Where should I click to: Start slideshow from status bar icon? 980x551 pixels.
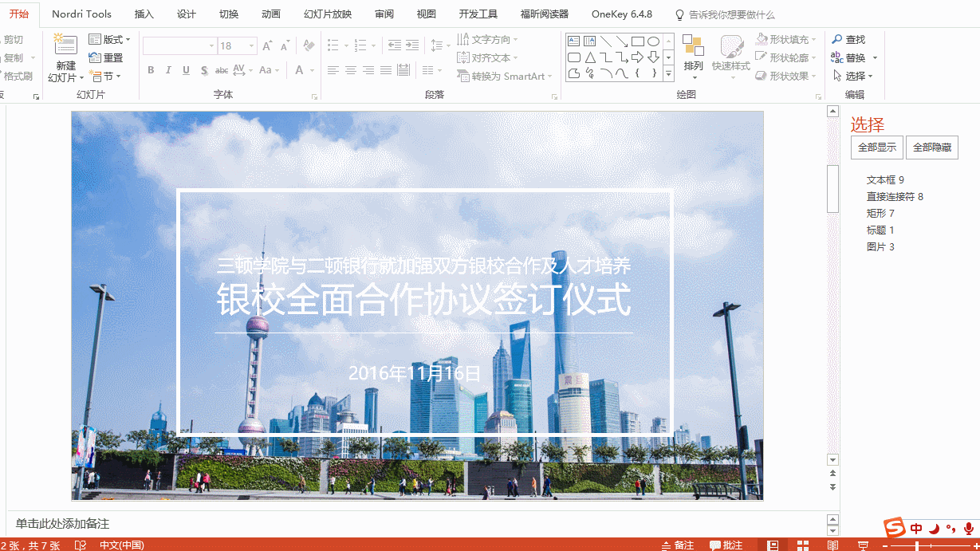click(x=863, y=545)
